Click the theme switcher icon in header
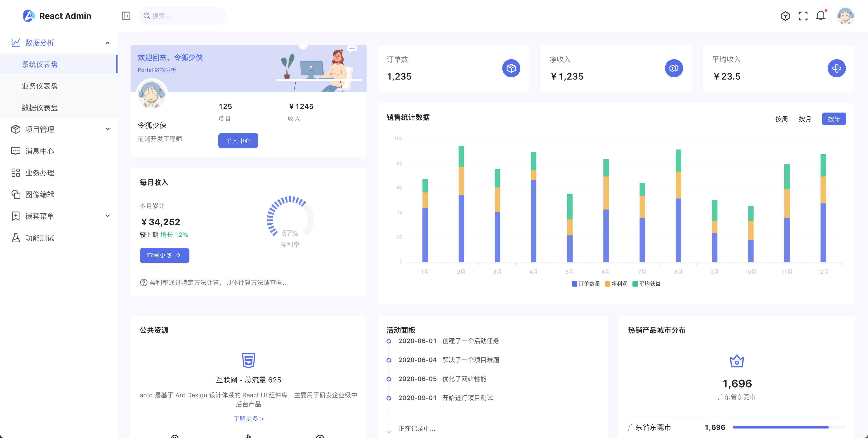This screenshot has width=868, height=438. (x=785, y=16)
